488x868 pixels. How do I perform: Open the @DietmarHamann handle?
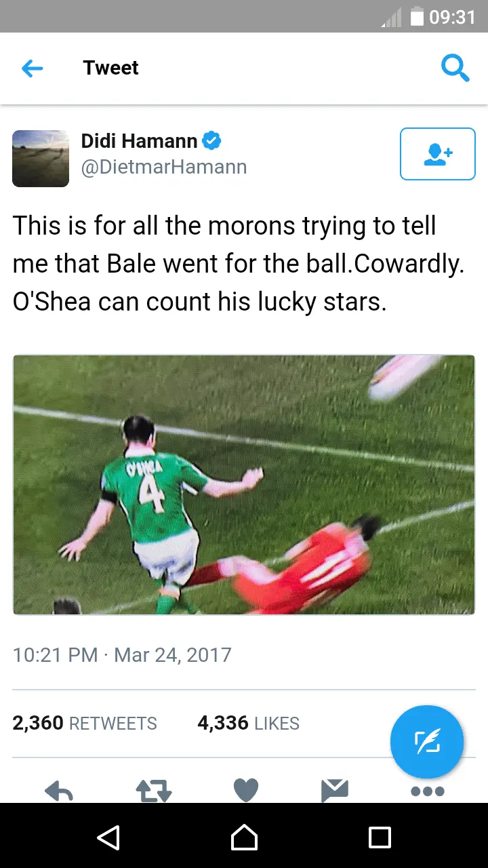164,167
